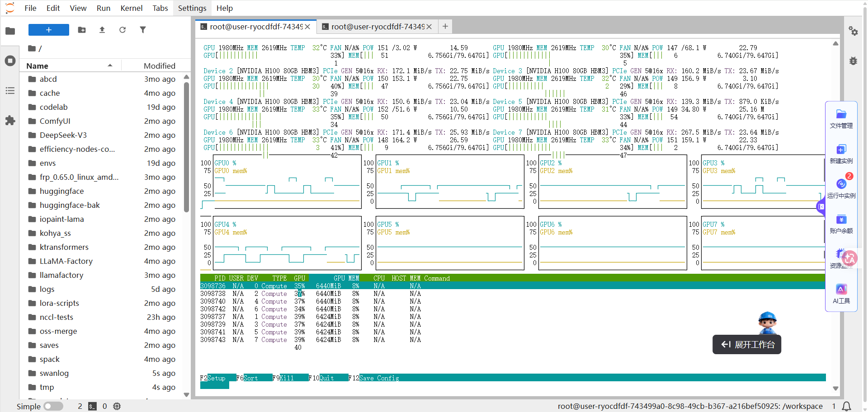Sort files by Modified column header

(x=159, y=66)
